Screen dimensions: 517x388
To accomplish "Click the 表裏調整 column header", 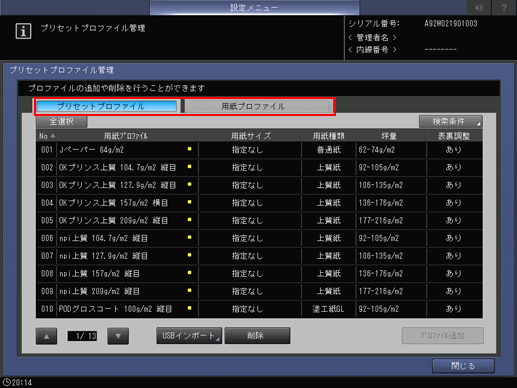I will (454, 136).
